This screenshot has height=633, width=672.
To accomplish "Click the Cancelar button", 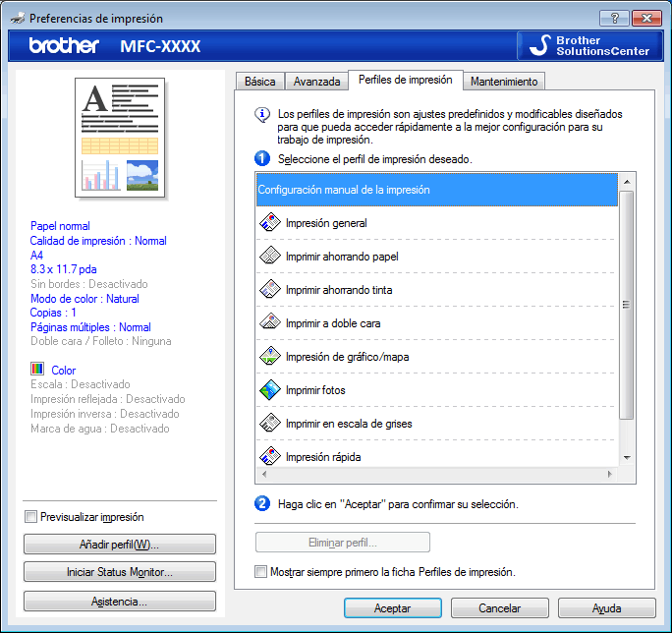I will point(500,608).
